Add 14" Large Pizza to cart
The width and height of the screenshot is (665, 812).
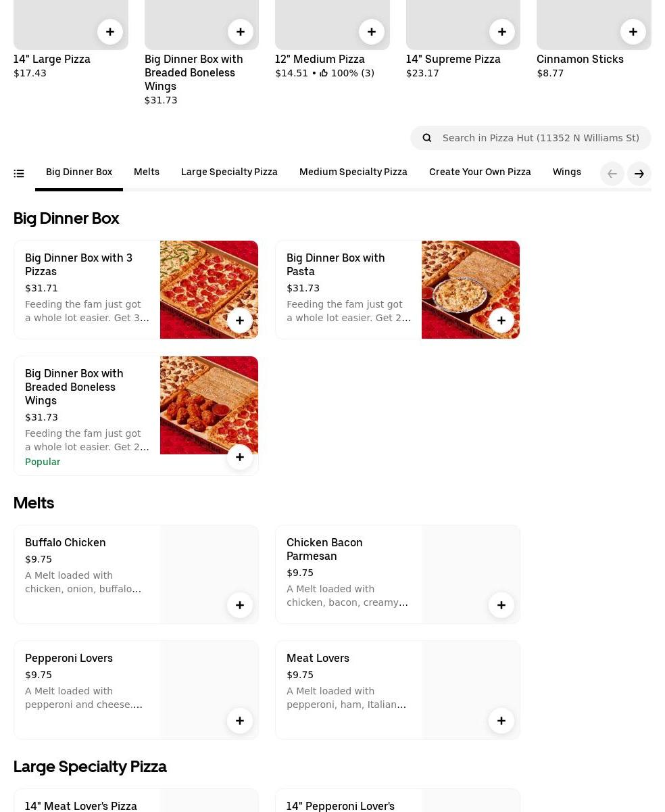tap(110, 32)
